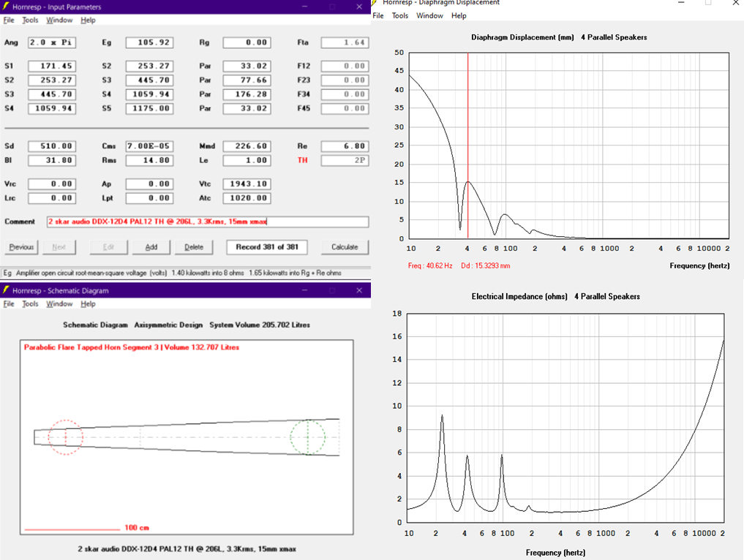Open Help menu in Schematic Diagram window
The width and height of the screenshot is (744, 560).
click(x=88, y=303)
